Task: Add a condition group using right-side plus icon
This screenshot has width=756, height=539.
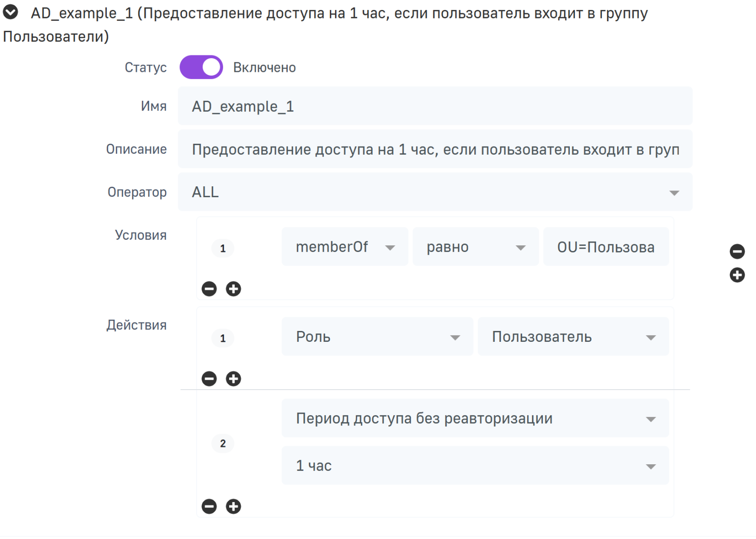Action: 737,275
